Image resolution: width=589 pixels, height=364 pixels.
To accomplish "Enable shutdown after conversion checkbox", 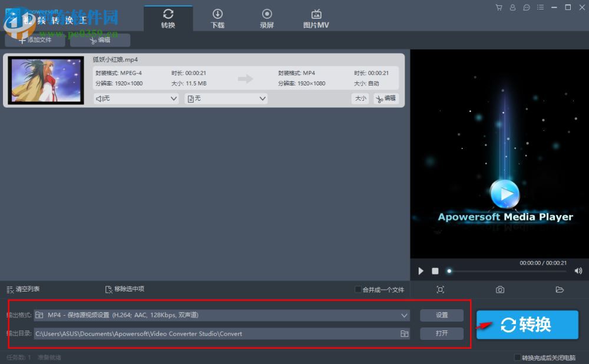I will point(518,357).
